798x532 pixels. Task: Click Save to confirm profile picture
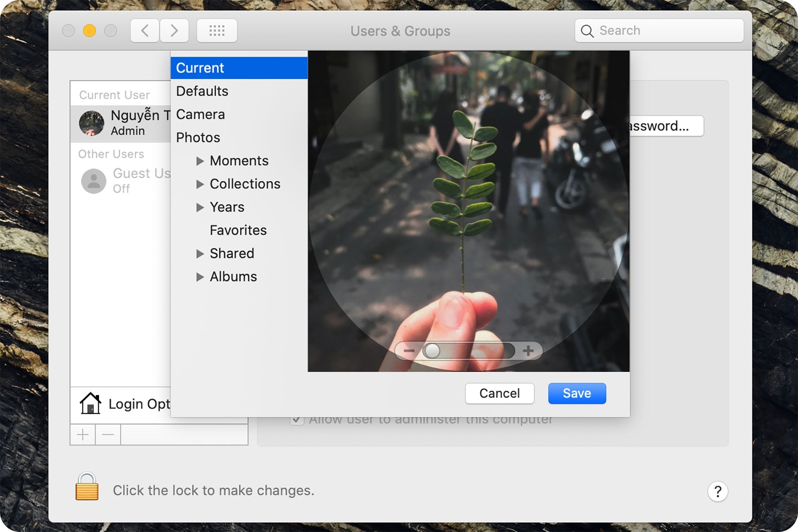click(x=574, y=394)
